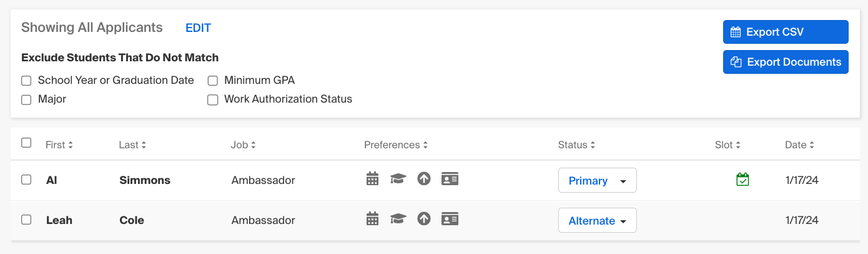Click the green scheduled slot icon for Al
Viewport: 868px width, 254px height.
tap(742, 180)
